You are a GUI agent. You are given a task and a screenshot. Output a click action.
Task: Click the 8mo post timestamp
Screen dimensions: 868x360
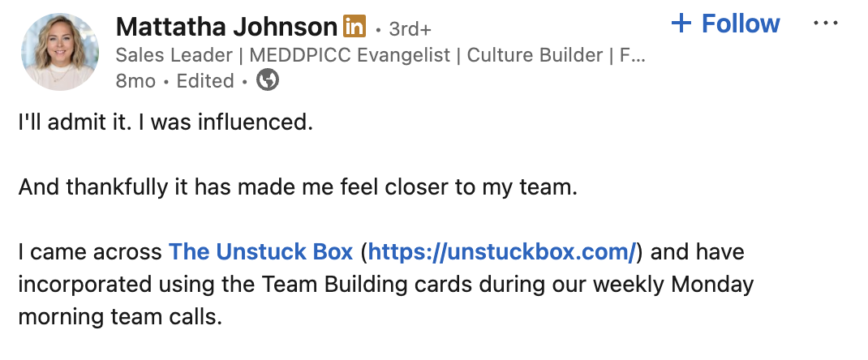click(x=135, y=81)
